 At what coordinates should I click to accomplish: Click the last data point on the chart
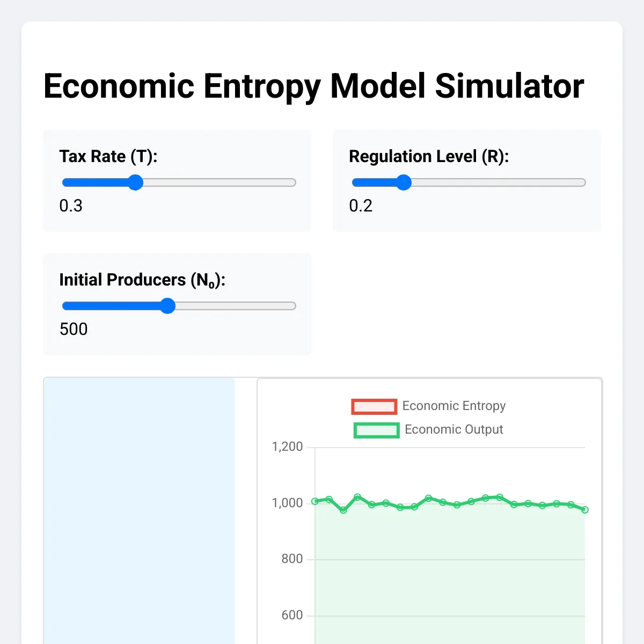[585, 510]
